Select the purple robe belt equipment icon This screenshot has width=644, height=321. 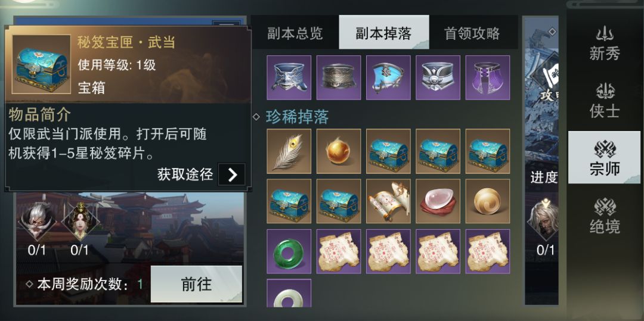(x=488, y=77)
